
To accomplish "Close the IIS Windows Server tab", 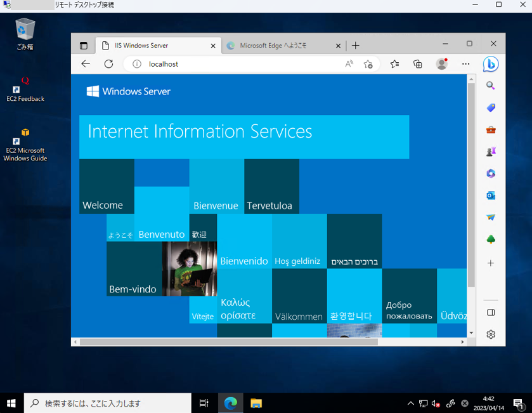I will pyautogui.click(x=213, y=46).
